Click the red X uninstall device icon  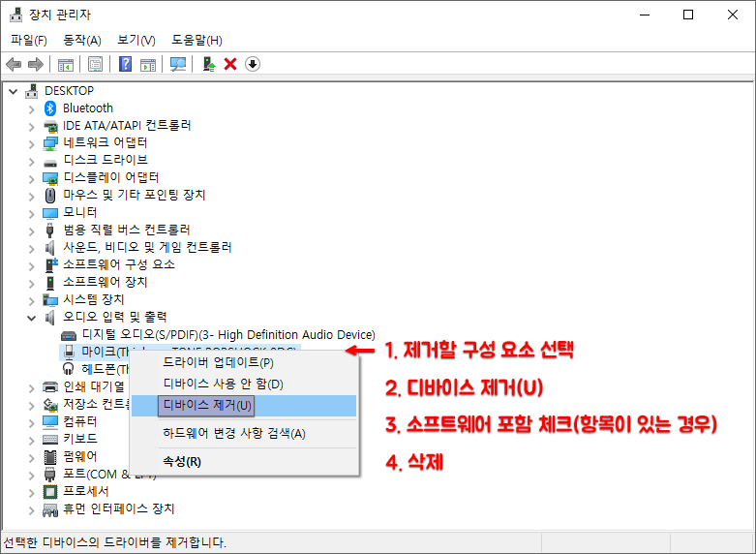coord(230,64)
